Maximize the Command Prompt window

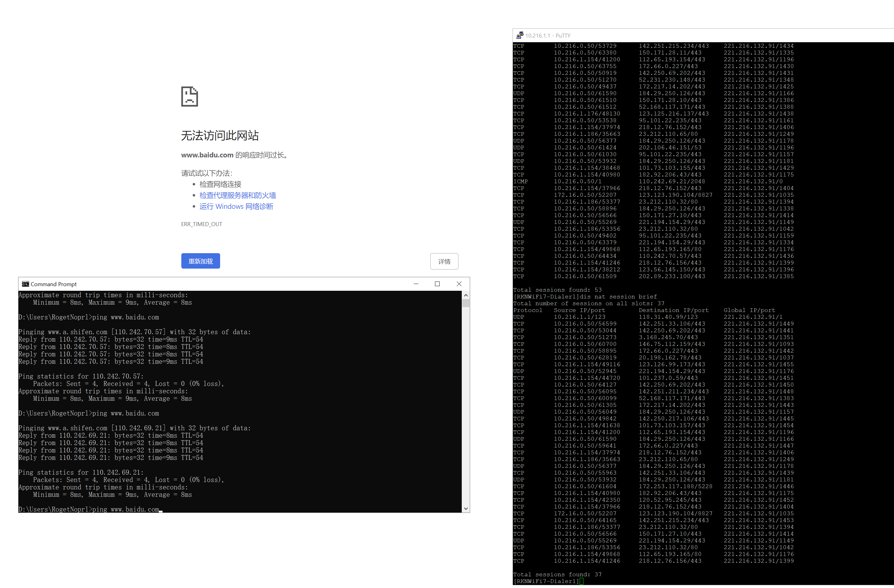[x=437, y=284]
